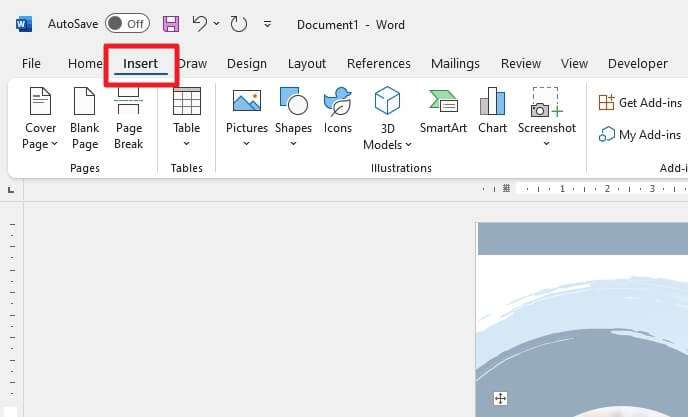
Task: Click the Table grid icon
Action: coord(186,101)
